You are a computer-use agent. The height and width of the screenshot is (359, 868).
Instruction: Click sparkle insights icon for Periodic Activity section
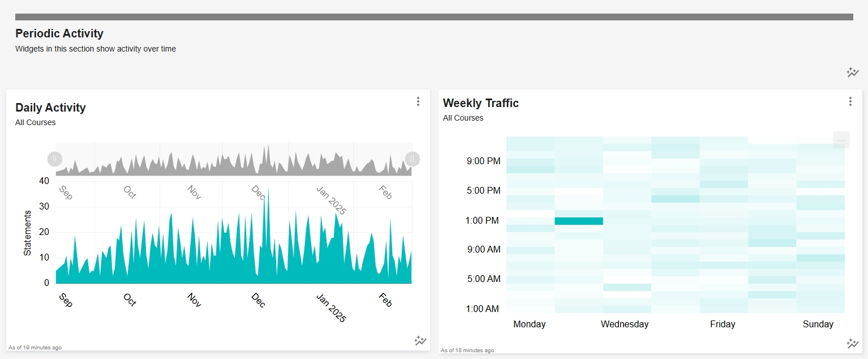(853, 72)
